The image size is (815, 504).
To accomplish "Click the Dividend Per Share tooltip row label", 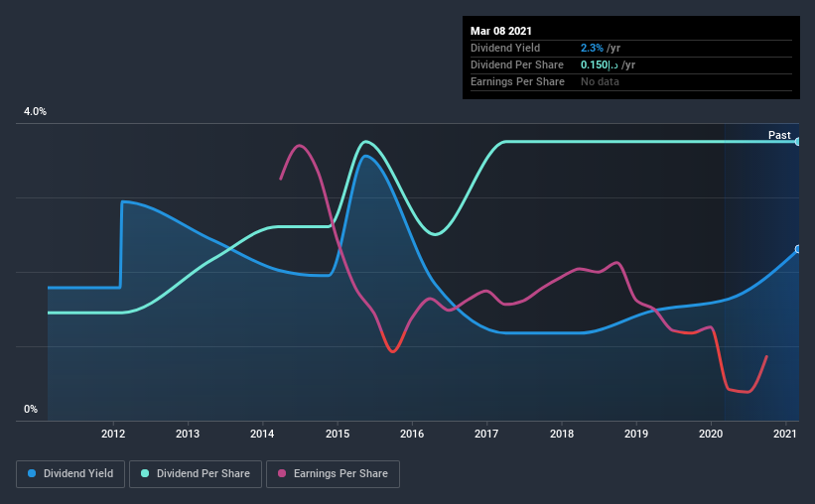I will tap(516, 64).
